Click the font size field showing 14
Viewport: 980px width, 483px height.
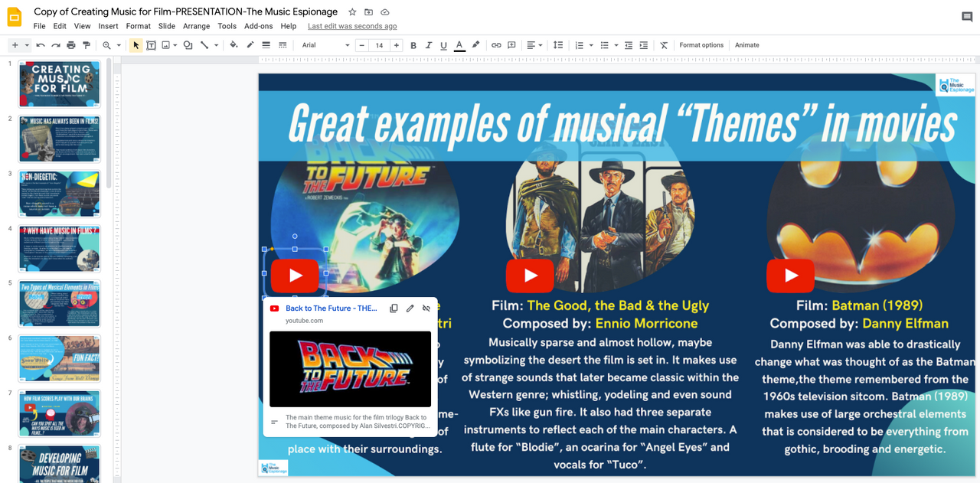(379, 45)
